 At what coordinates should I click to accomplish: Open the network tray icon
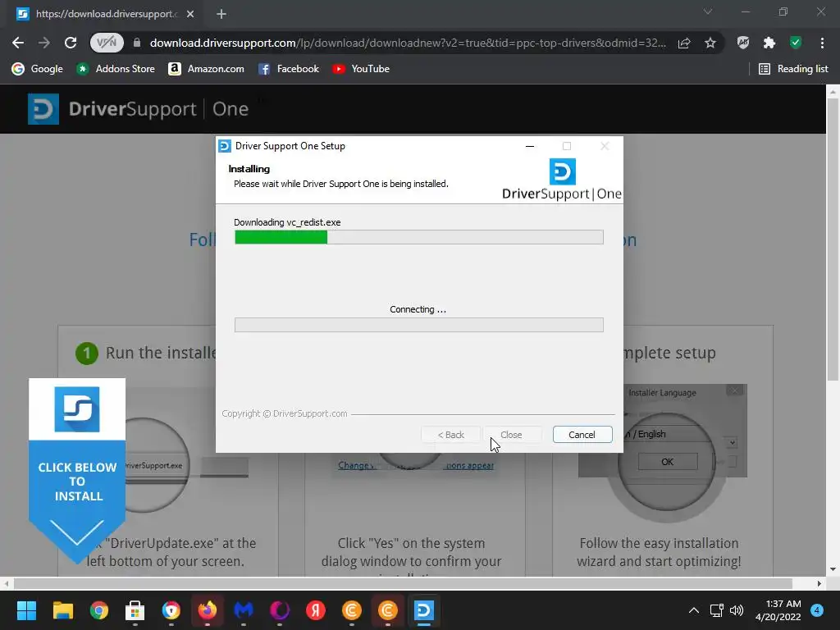point(716,610)
